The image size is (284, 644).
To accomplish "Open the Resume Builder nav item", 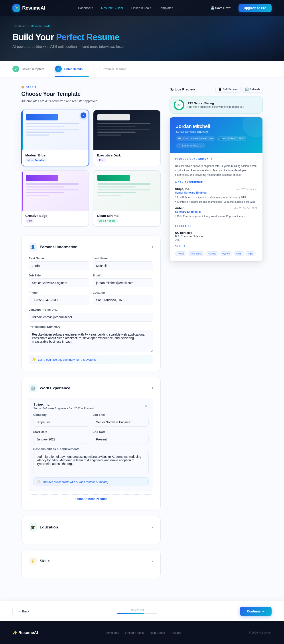I will pyautogui.click(x=112, y=8).
